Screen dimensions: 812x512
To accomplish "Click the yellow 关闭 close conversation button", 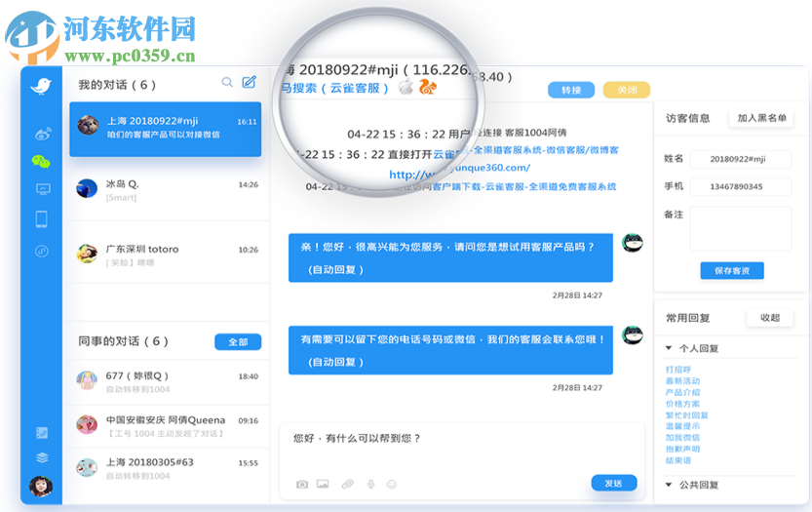I will [627, 90].
